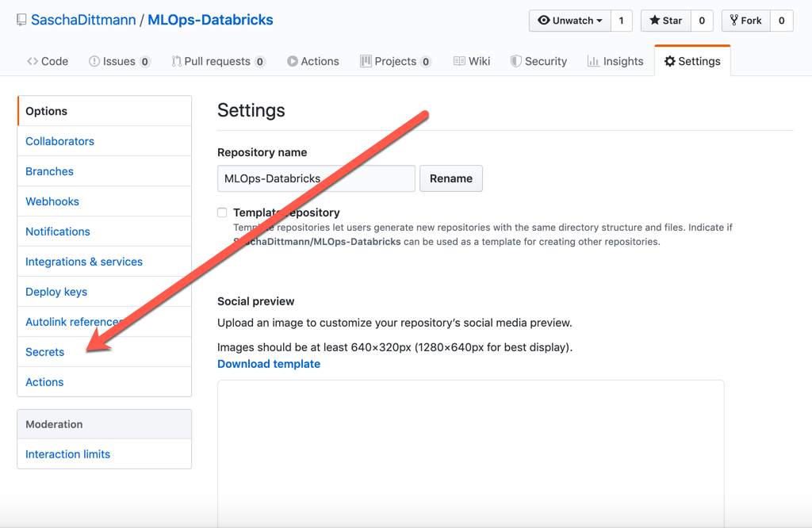Select Options in the settings sidebar
The image size is (812, 528).
click(104, 111)
